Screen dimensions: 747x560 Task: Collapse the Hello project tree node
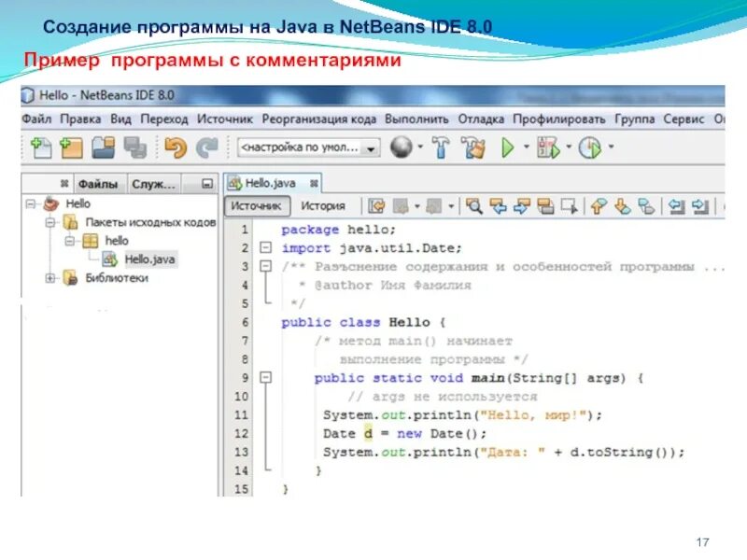point(31,203)
